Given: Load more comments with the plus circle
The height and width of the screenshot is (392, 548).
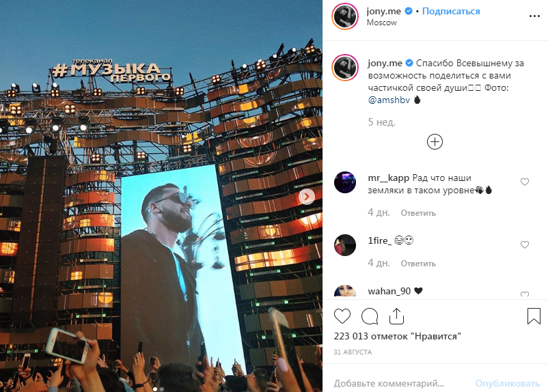Looking at the screenshot, I should 435,142.
